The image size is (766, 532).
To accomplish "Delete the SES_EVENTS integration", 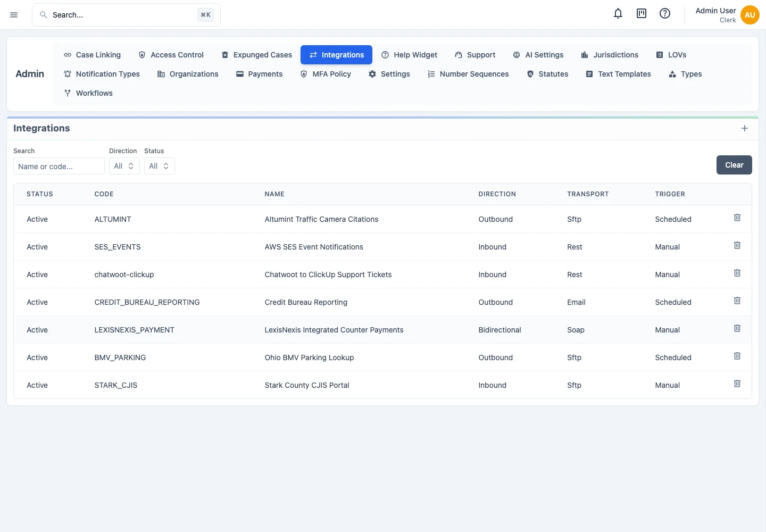I will tap(737, 245).
